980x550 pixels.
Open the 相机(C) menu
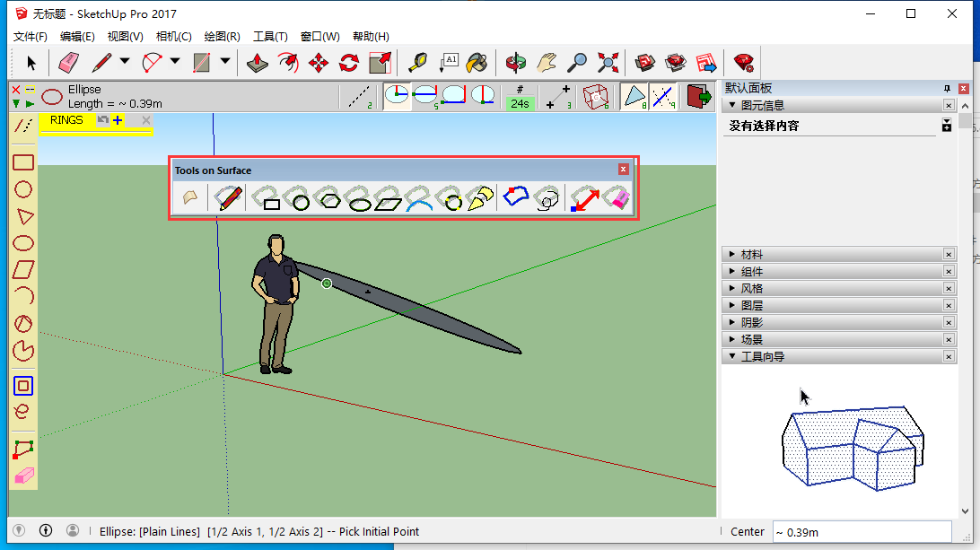tap(173, 37)
